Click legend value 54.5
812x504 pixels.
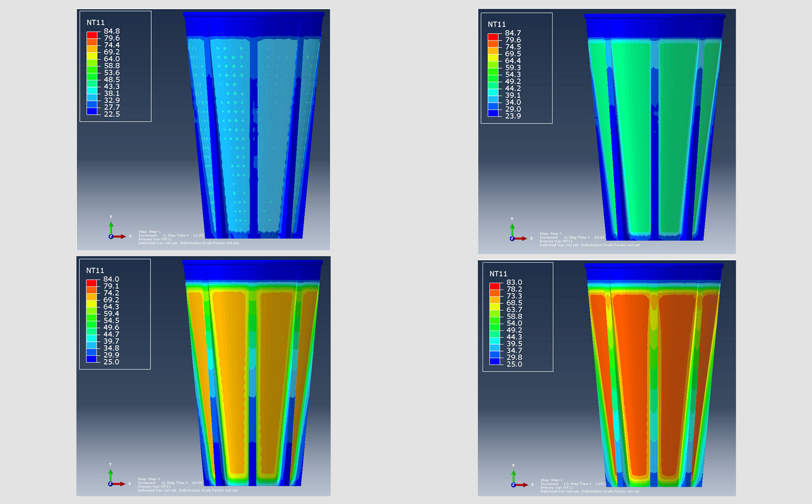pos(111,321)
